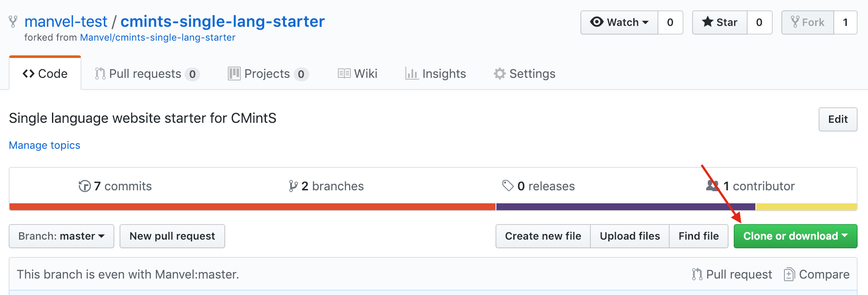Click the branches icon next to 2 branches

pos(293,186)
